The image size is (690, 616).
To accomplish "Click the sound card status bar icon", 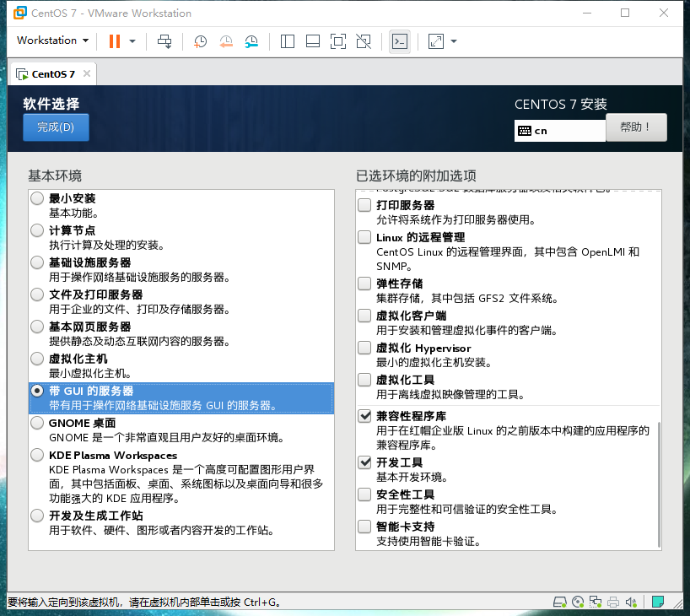I will [631, 602].
